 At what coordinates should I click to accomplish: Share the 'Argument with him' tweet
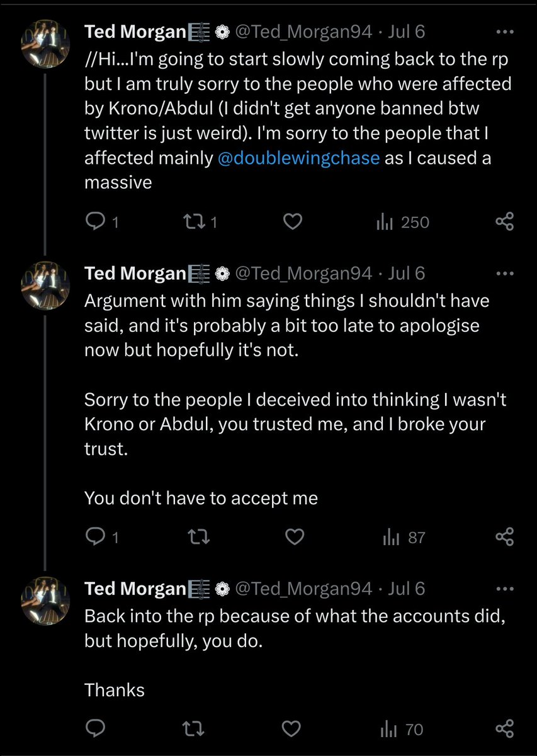click(x=504, y=537)
